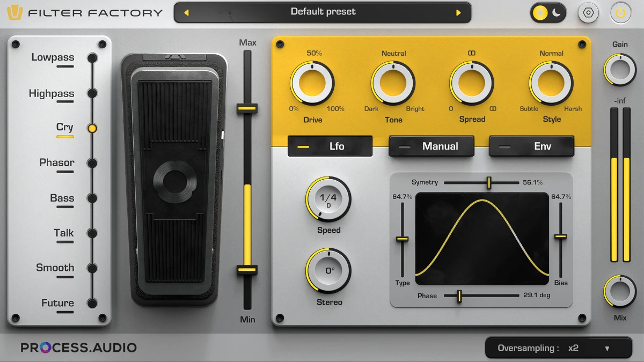Move the Symetry slider handle
Viewport: 644px width, 362px height.
(x=489, y=182)
